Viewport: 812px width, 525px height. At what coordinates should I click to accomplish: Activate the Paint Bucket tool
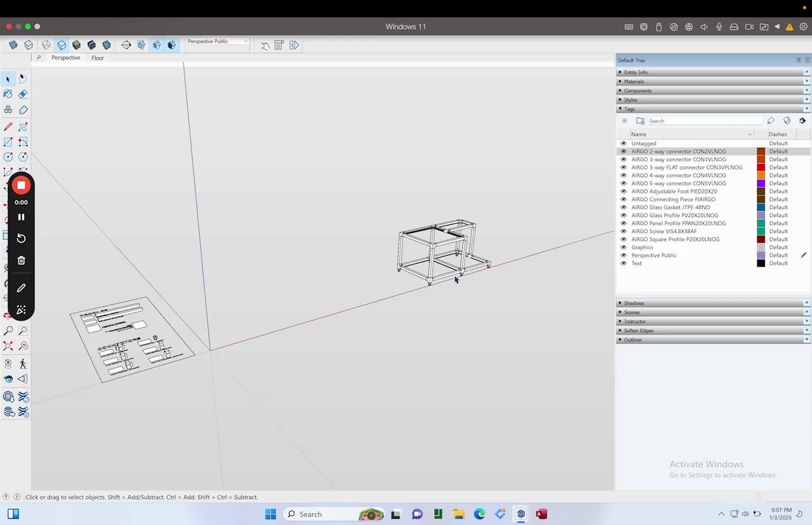click(x=8, y=94)
